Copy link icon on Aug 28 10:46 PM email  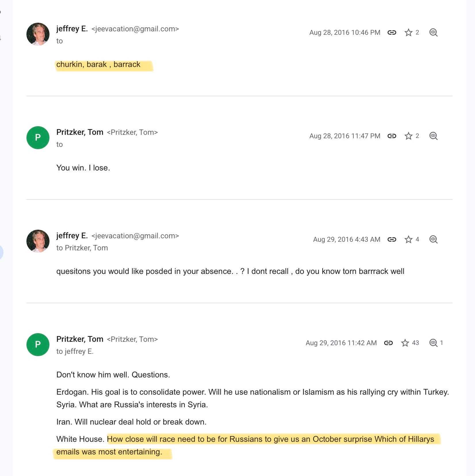coord(392,32)
